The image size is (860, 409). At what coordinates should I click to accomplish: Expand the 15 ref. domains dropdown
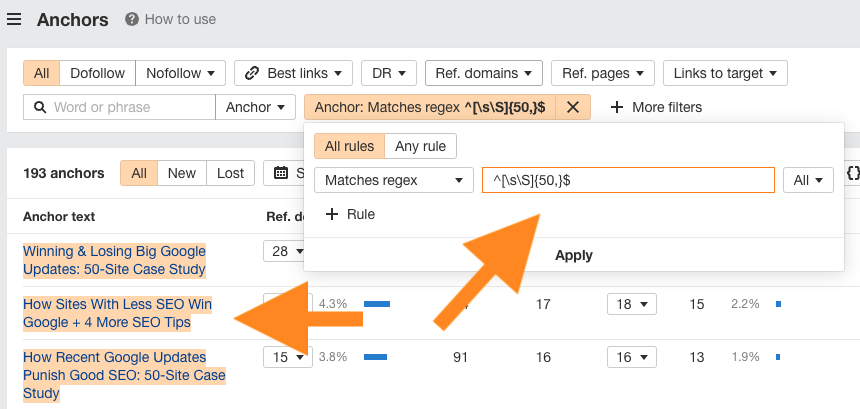coord(288,357)
